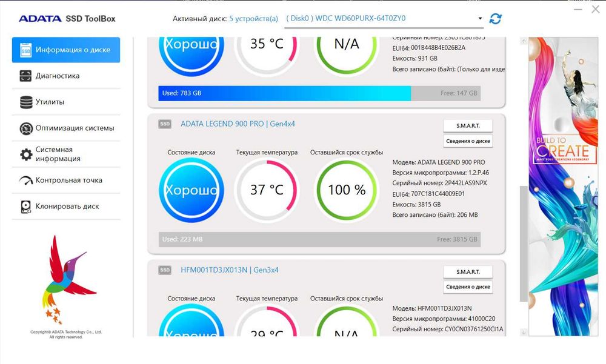Viewport: 606px width, 364px height.
Task: Click the ADATA LEGEND 900 PRO | Gen4x4 title
Action: click(238, 124)
